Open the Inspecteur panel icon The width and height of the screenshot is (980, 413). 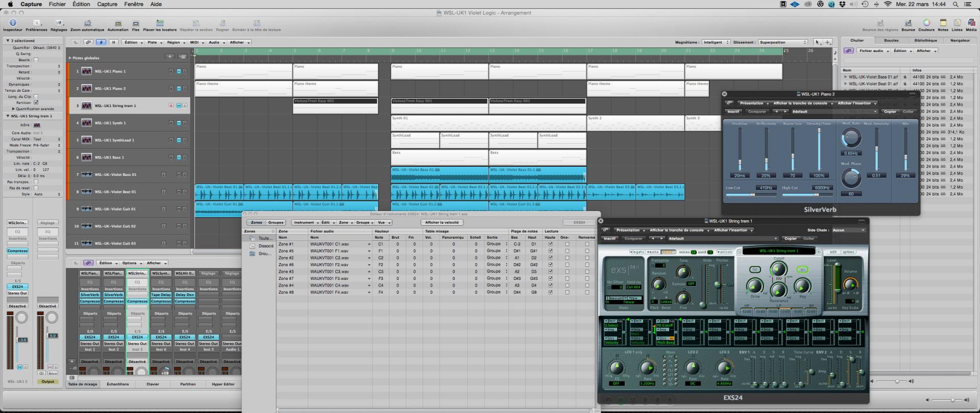click(13, 23)
